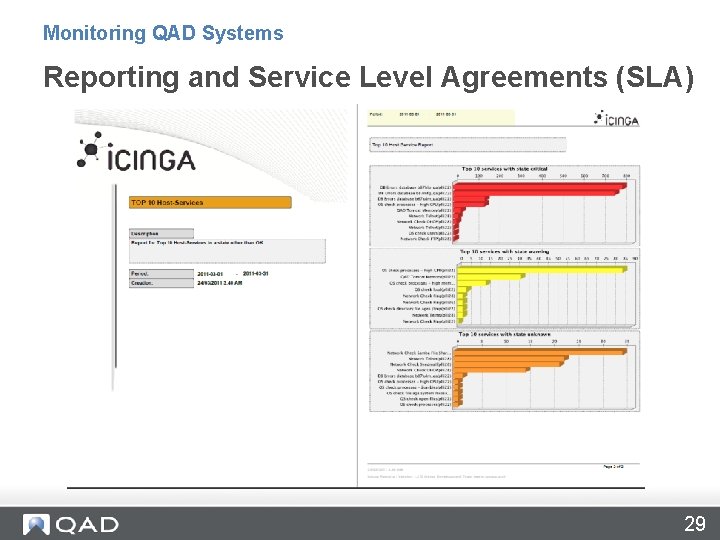The image size is (720, 540).
Task: Click the period start date 2011-03-01
Action: pyautogui.click(x=210, y=274)
